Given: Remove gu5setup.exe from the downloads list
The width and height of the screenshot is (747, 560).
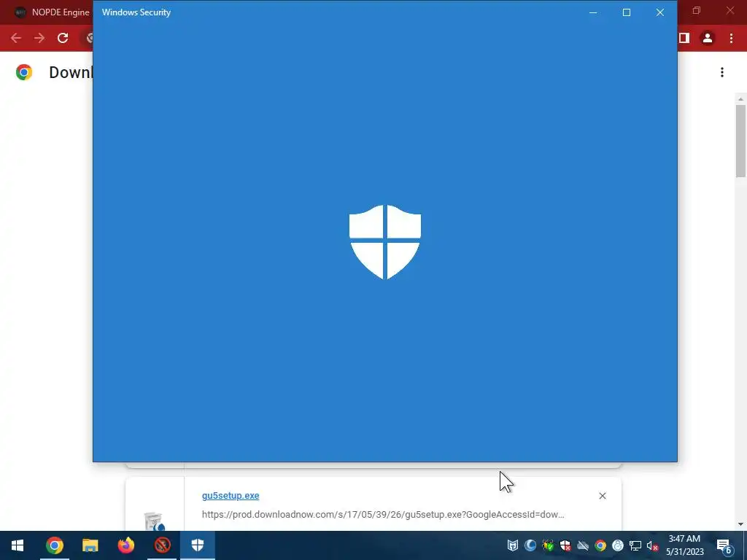Looking at the screenshot, I should tap(602, 496).
